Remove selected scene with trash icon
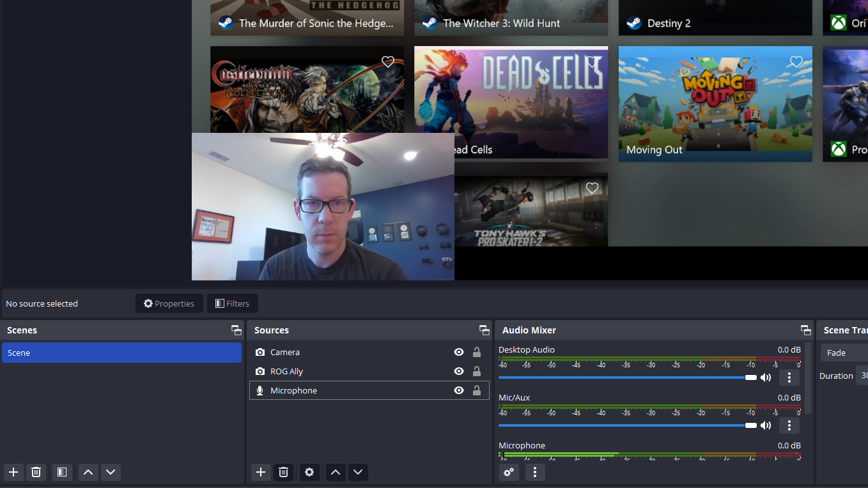This screenshot has height=488, width=868. 36,472
